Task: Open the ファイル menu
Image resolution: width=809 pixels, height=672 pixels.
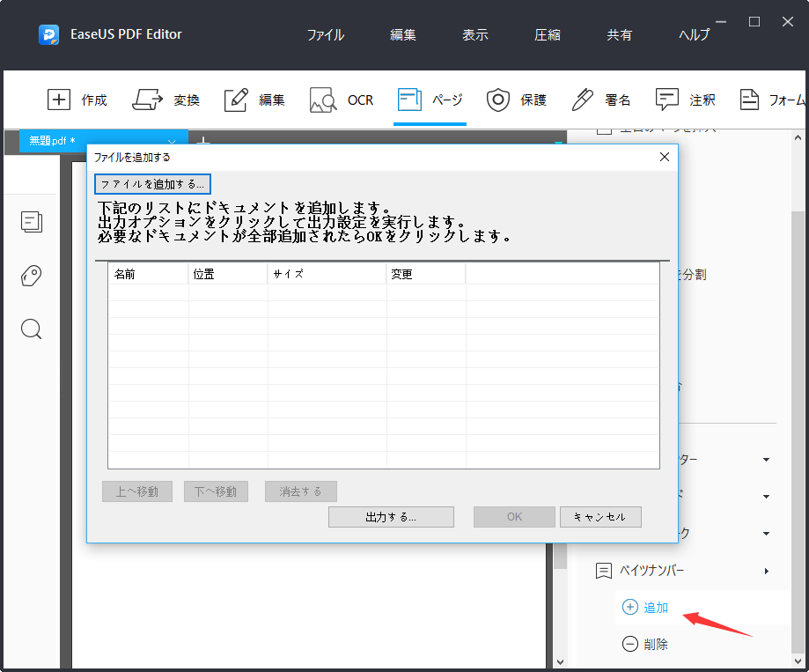Action: click(x=325, y=34)
